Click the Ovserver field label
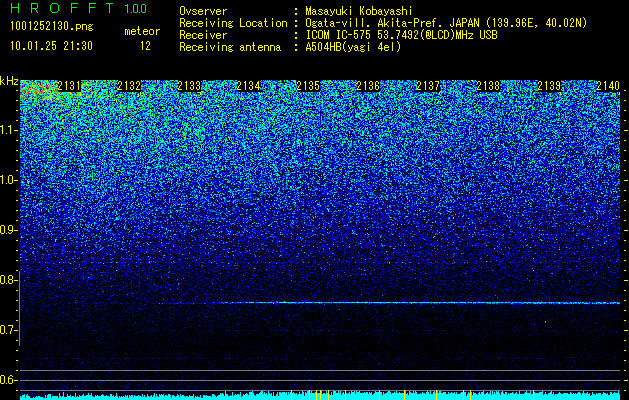 (203, 11)
